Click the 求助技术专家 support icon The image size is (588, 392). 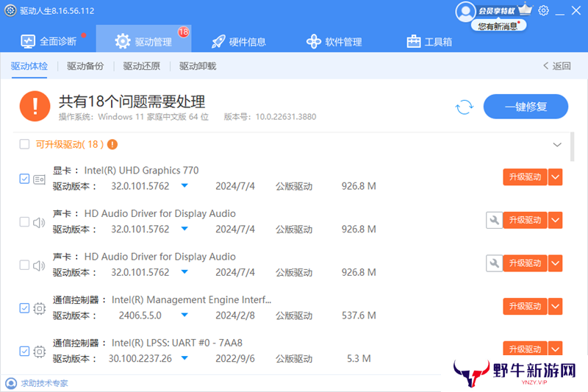tap(11, 383)
